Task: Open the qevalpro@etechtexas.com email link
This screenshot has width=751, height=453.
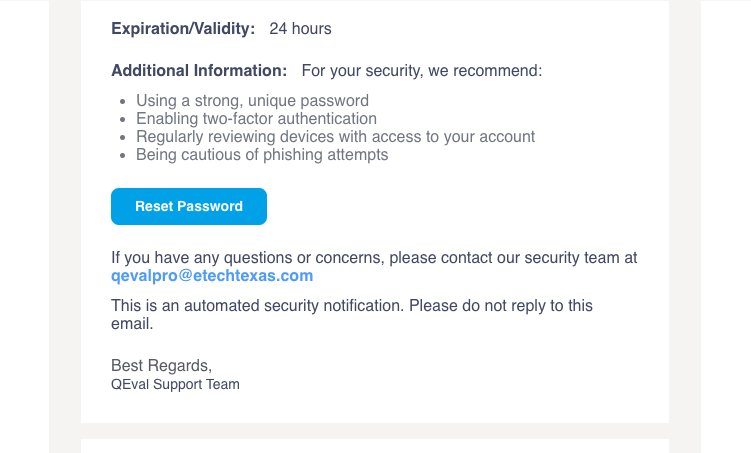Action: point(212,276)
